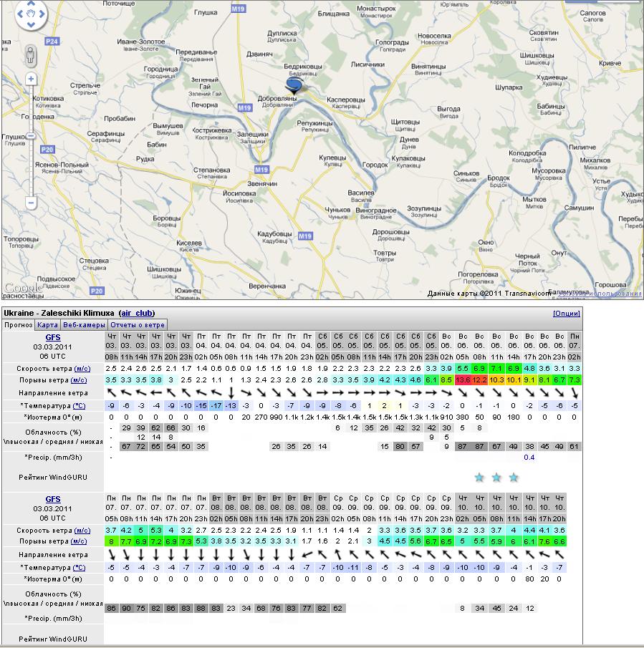Click the hand icon in pan control
Viewport: 644px width, 648px height.
[31, 14]
